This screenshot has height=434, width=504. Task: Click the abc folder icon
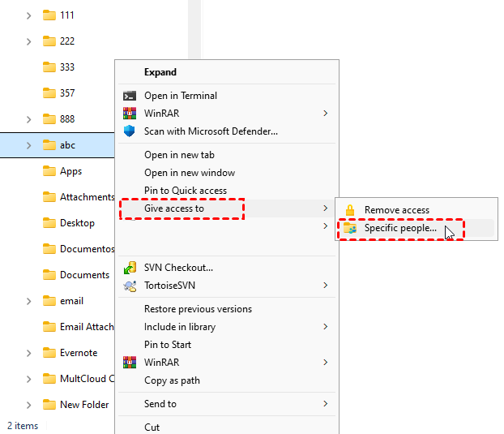[49, 145]
